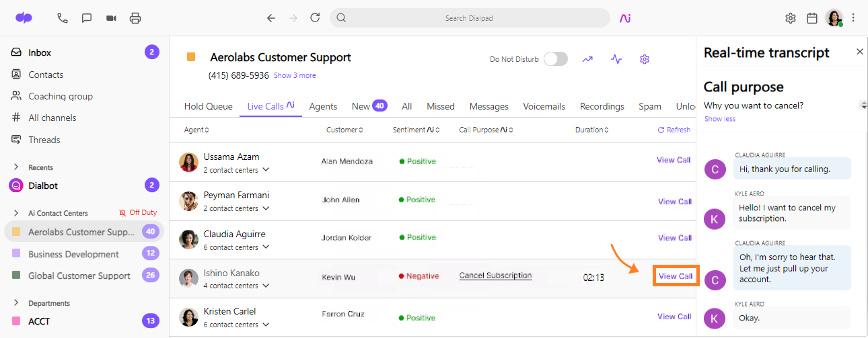Image resolution: width=868 pixels, height=338 pixels.
Task: Open analytics trend arrow icon
Action: click(x=587, y=59)
